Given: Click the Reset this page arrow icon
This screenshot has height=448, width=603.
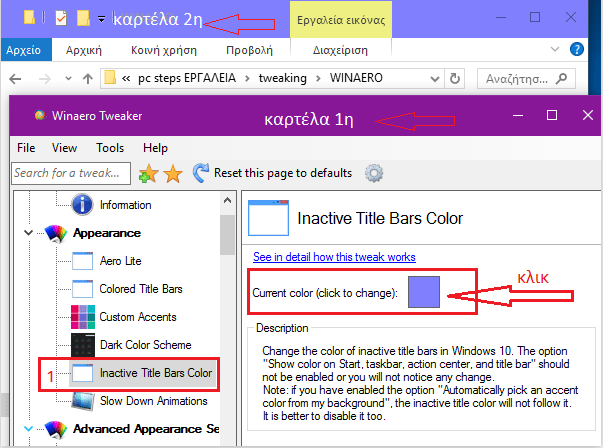Looking at the screenshot, I should 201,173.
